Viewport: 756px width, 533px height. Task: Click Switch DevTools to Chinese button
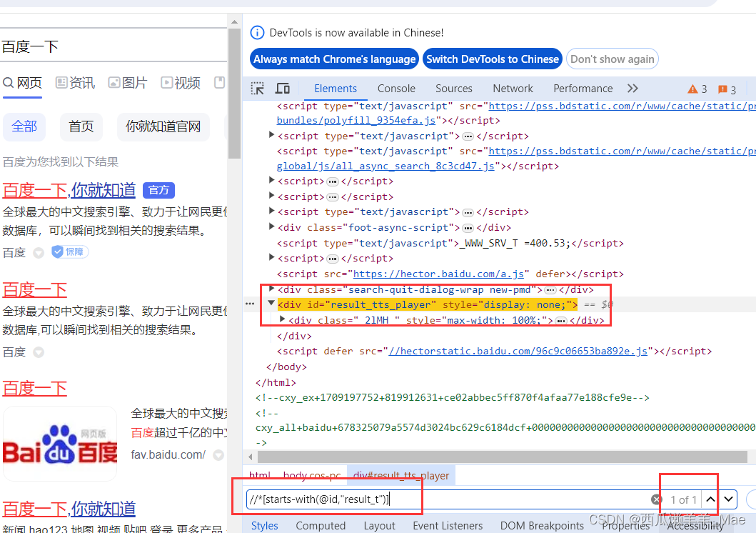click(493, 59)
